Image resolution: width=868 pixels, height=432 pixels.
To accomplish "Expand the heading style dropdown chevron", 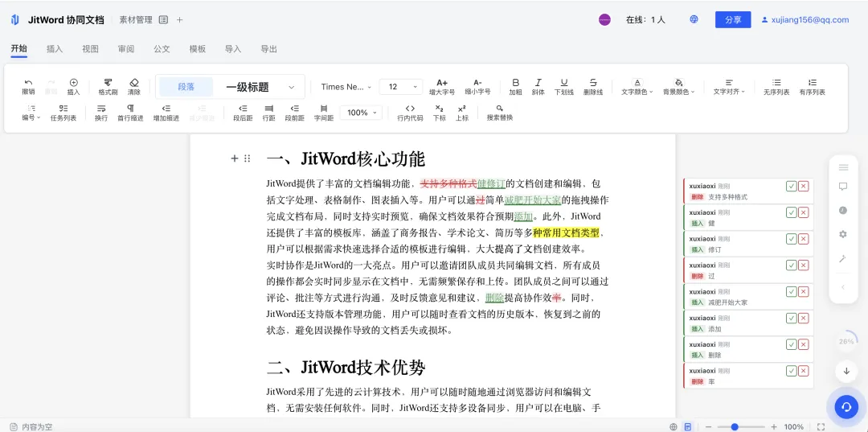I will pos(291,87).
